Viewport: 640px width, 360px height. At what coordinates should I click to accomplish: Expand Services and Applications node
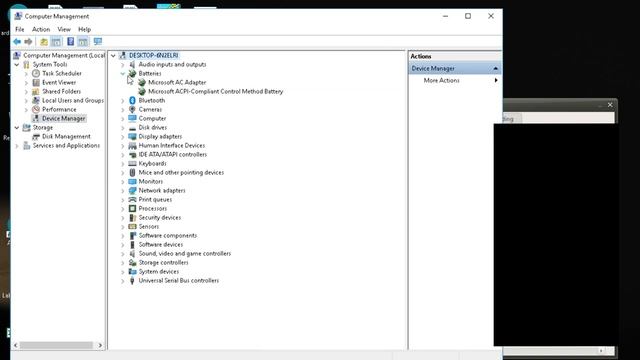[17, 146]
